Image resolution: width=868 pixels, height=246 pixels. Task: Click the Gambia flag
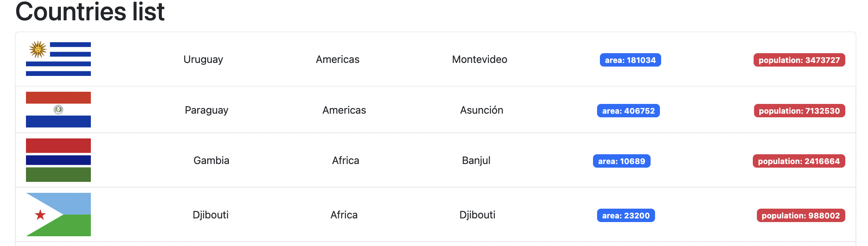(58, 160)
